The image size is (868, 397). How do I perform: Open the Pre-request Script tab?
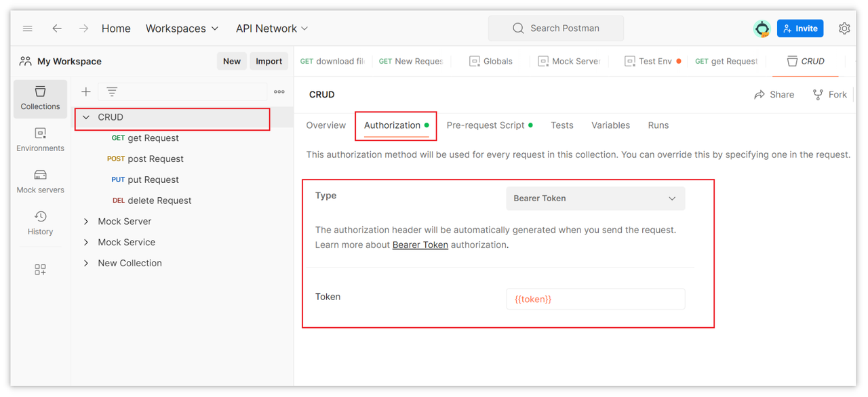(x=489, y=125)
